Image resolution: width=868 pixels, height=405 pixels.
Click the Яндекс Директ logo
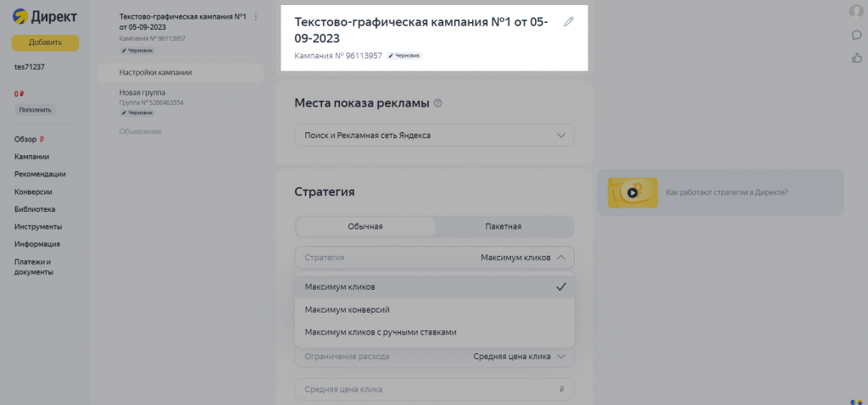point(45,17)
